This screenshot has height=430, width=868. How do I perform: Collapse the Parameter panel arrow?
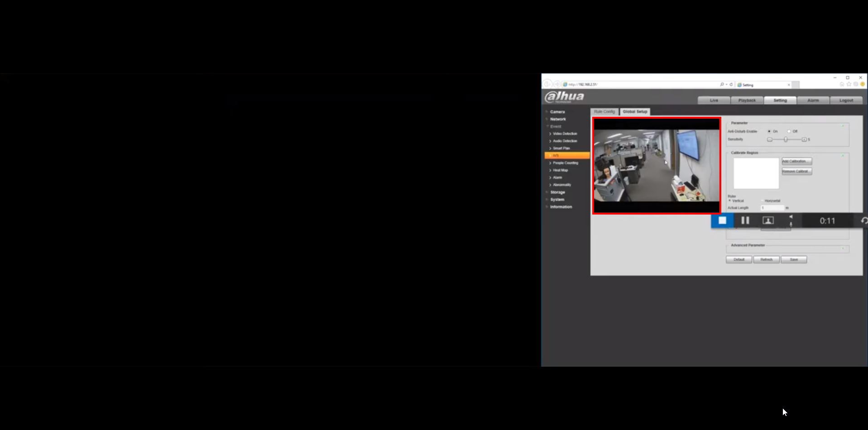click(x=843, y=126)
